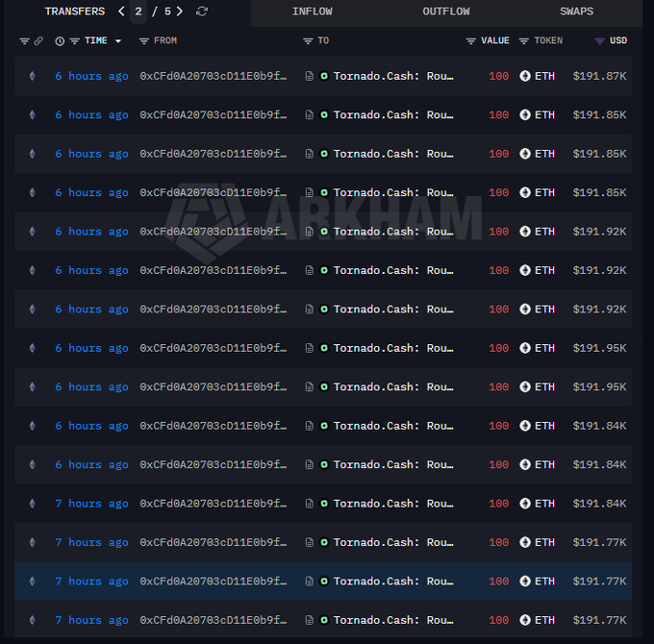Click Tornado.Cash green logo in $191.87K row
654x644 pixels.
324,76
